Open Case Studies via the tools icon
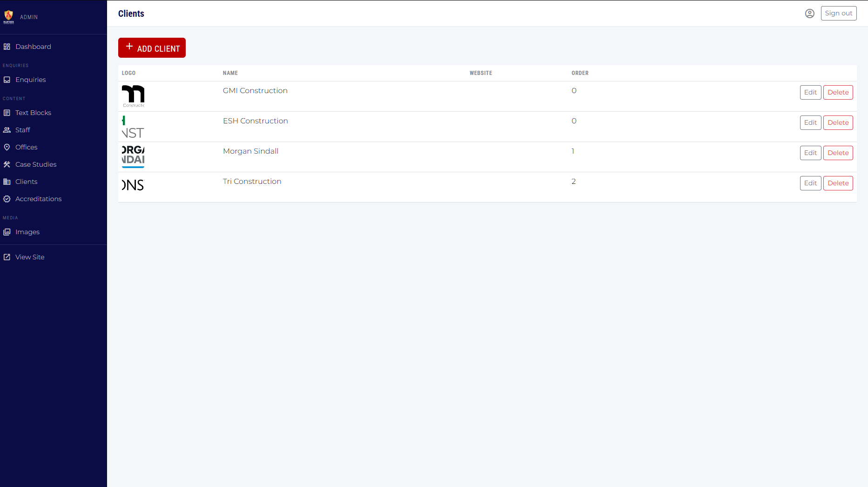This screenshot has height=487, width=868. click(x=7, y=164)
